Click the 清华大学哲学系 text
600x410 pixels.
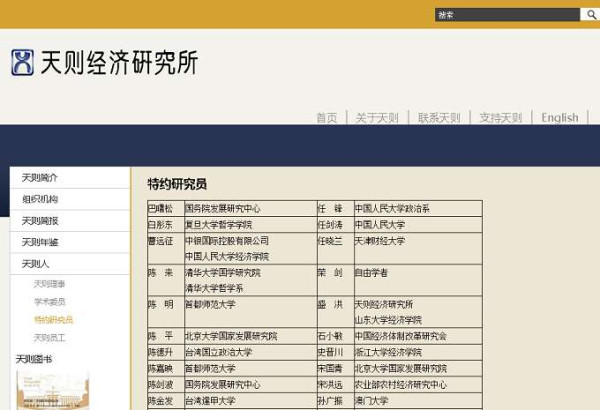(x=214, y=288)
